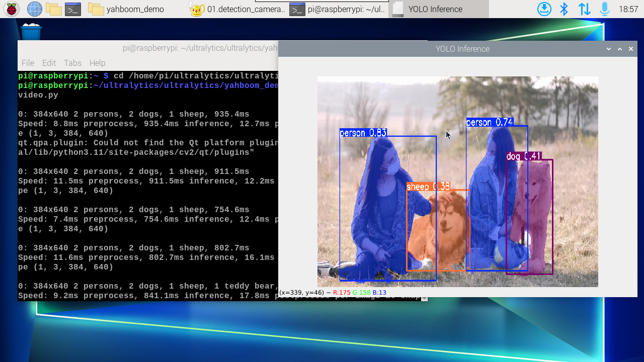644x362 pixels.
Task: Launch terminal from the taskbar launcher
Action: pos(73,9)
